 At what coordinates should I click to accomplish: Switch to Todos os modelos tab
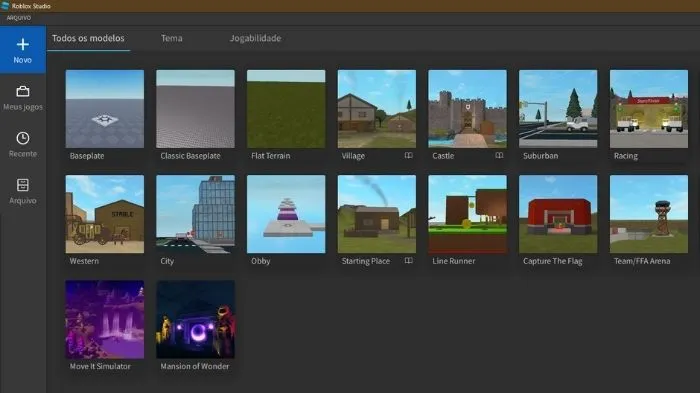[88, 38]
